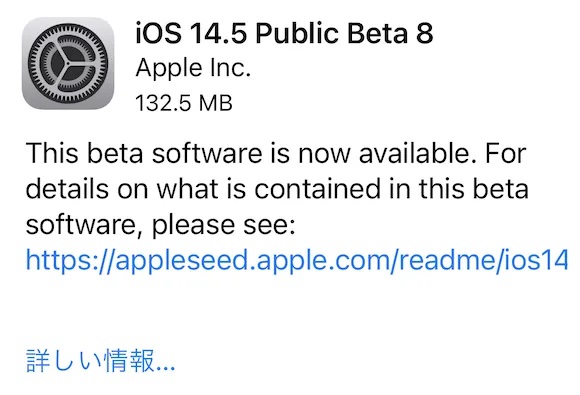580x395 pixels.
Task: Click the center hub of the gear icon
Action: click(68, 64)
